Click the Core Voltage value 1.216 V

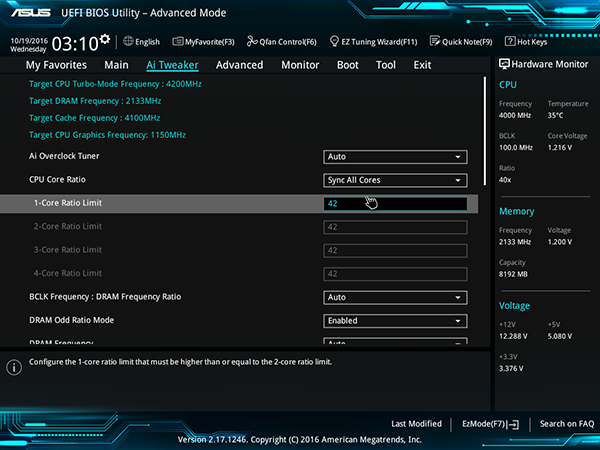(560, 147)
